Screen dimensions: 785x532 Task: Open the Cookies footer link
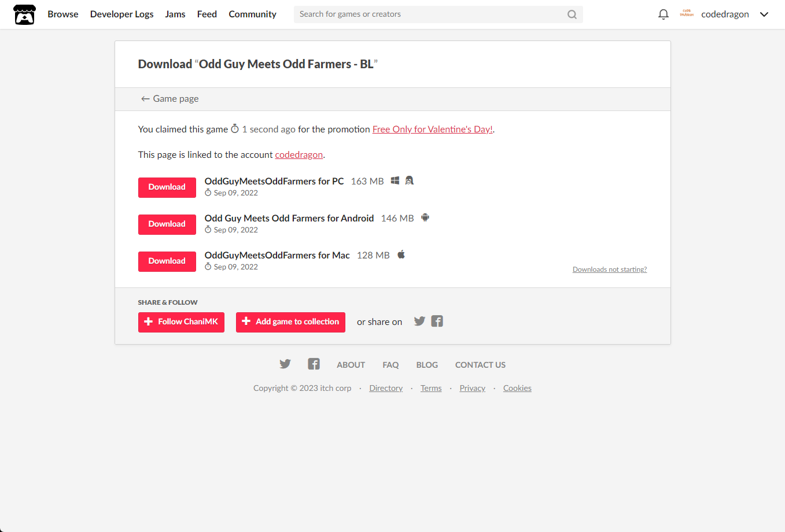[x=517, y=388]
